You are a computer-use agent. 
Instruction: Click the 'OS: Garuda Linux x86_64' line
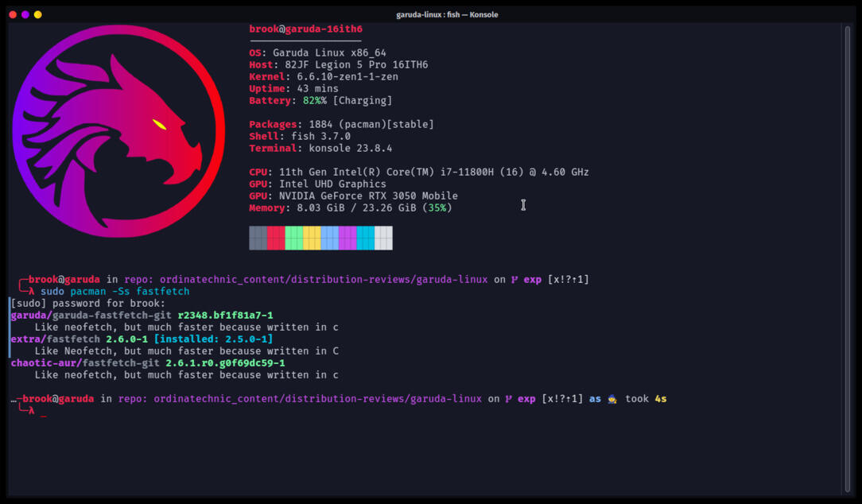318,52
